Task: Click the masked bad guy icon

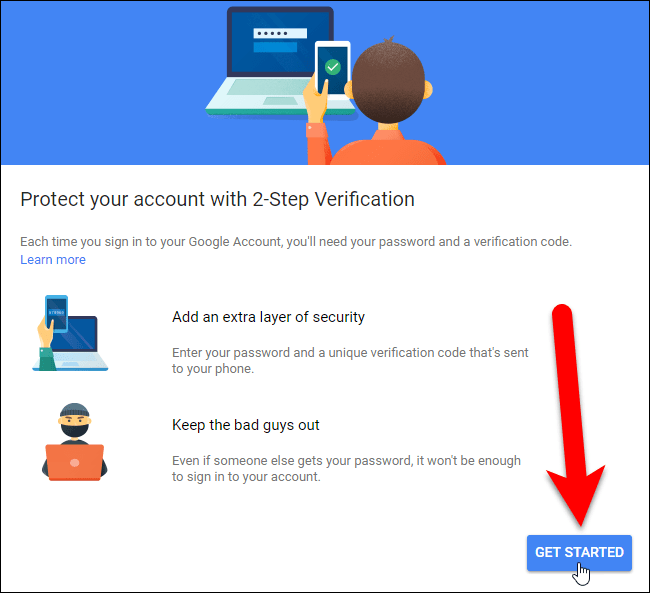Action: coord(75,442)
